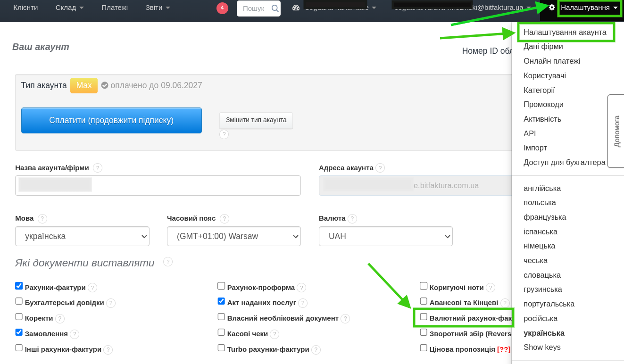Image resolution: width=624 pixels, height=364 pixels.
Task: Show help icon for Turbo рахунки-фактури
Action: pyautogui.click(x=316, y=350)
